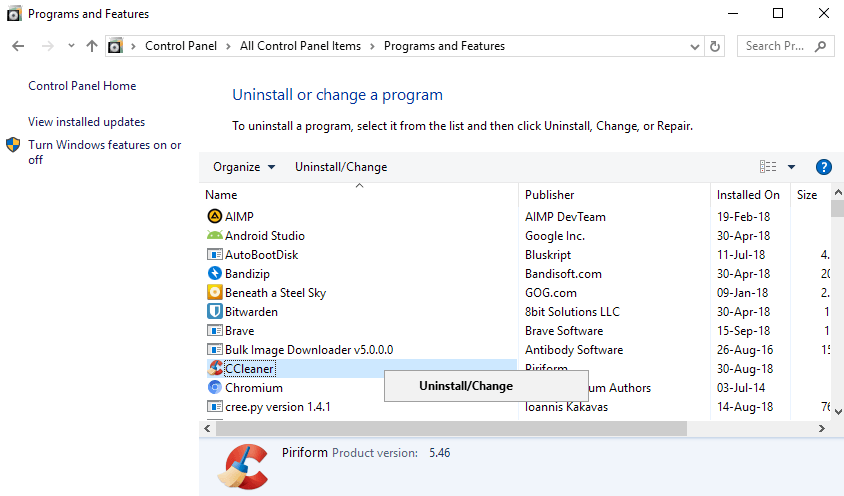Select the Bitwarden row name
This screenshot has height=496, width=844.
(x=251, y=311)
